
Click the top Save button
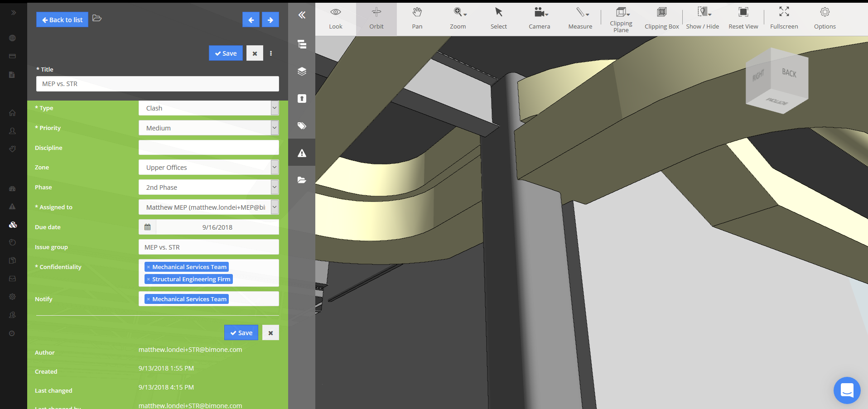coord(226,53)
